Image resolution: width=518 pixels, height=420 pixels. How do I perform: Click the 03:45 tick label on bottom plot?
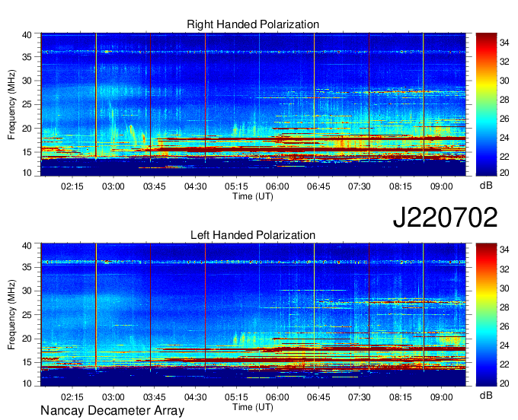(155, 397)
